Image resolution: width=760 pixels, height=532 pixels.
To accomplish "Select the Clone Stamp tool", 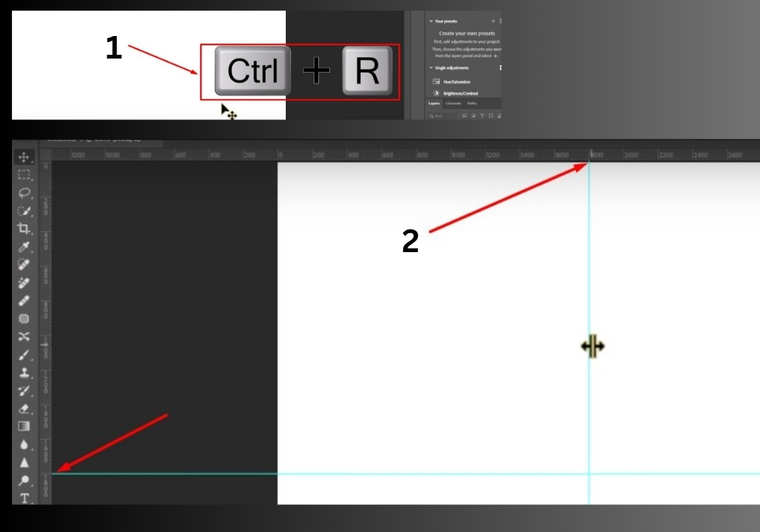I will click(x=24, y=372).
